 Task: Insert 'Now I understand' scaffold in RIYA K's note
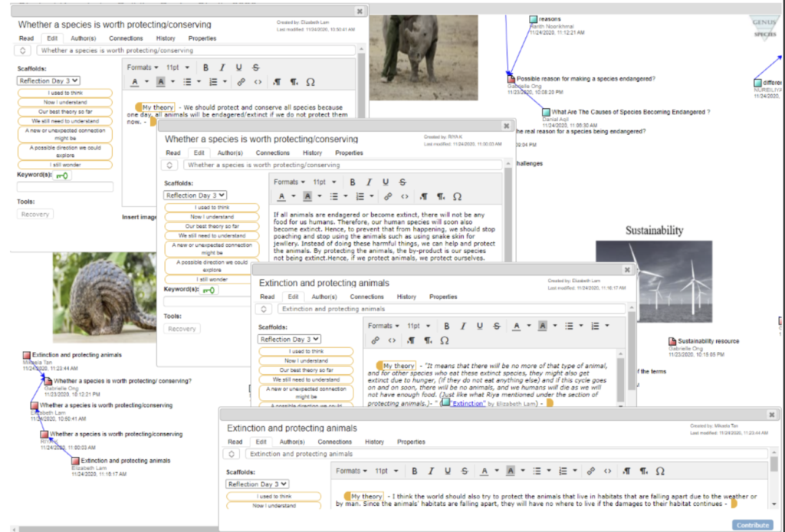click(212, 217)
